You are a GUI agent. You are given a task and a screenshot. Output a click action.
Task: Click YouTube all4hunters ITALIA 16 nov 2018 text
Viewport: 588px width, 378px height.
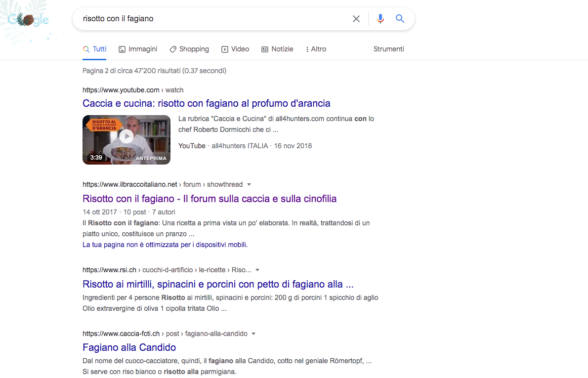245,146
